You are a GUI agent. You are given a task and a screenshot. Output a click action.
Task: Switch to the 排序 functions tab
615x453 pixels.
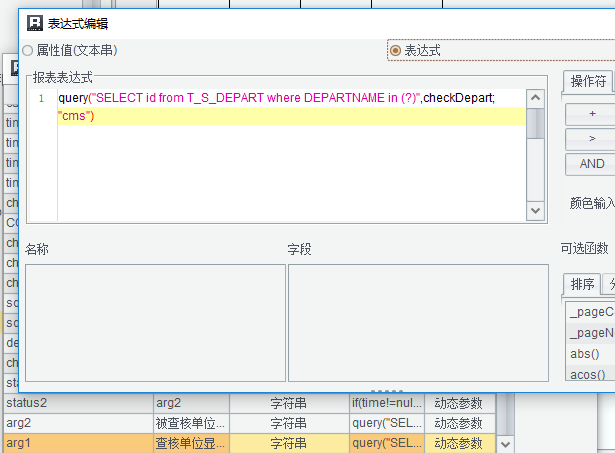pyautogui.click(x=582, y=284)
